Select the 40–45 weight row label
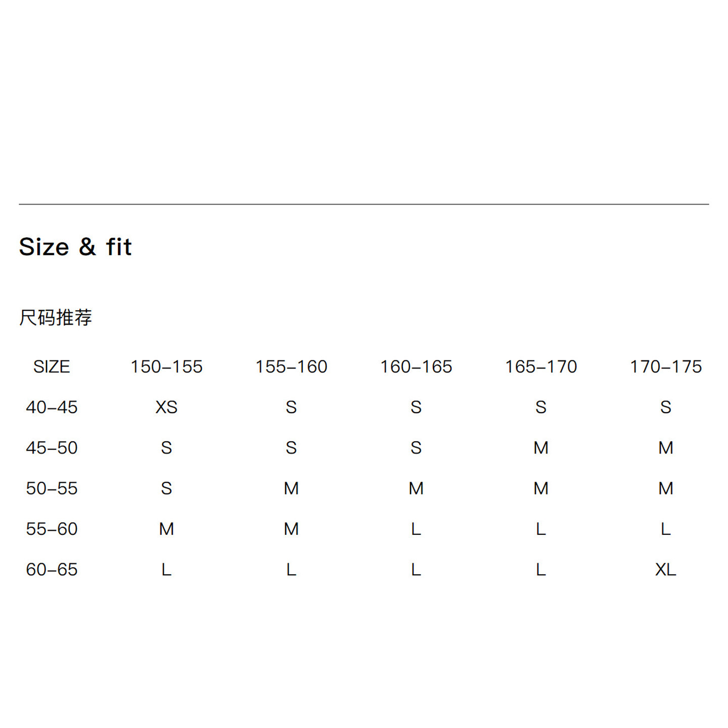The image size is (728, 728). click(52, 407)
